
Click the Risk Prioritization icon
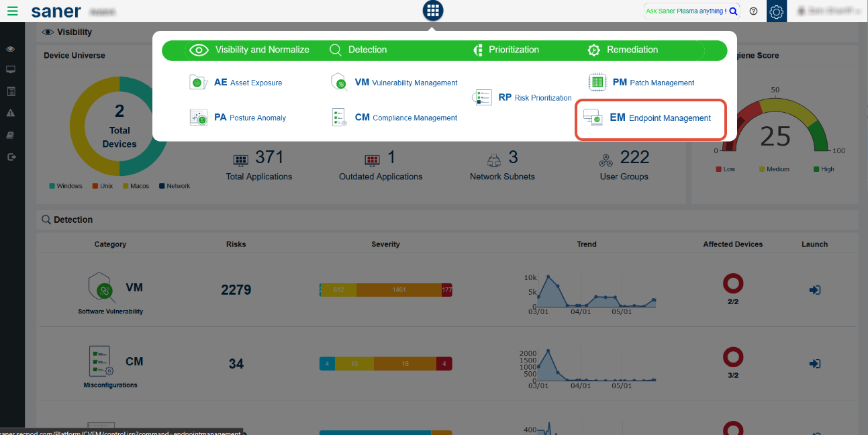[482, 97]
